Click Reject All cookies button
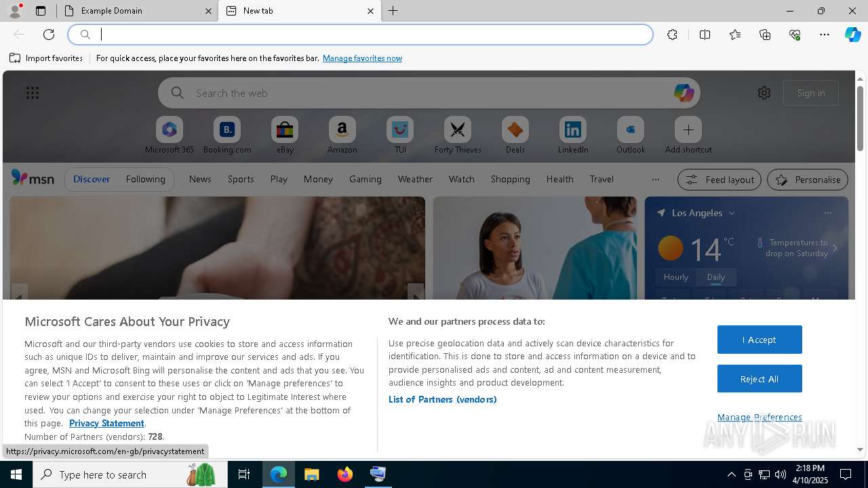Image resolution: width=868 pixels, height=488 pixels. click(759, 379)
